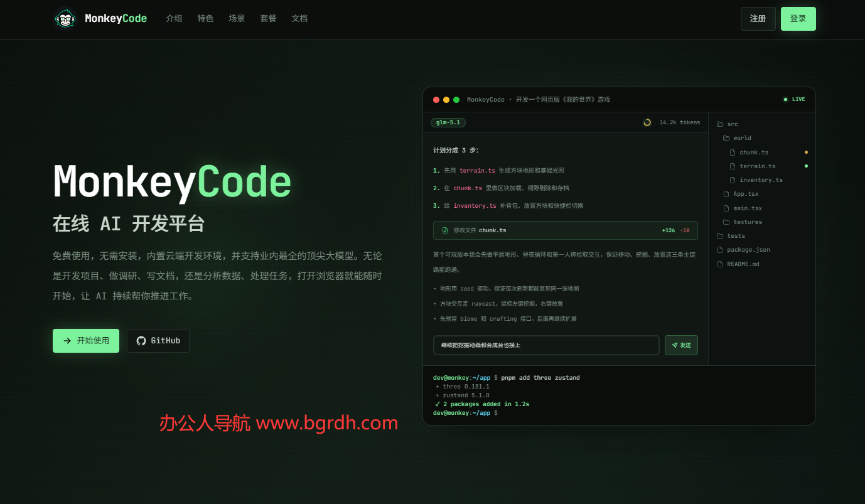Click the MonkeyCode brand name in header

(116, 19)
